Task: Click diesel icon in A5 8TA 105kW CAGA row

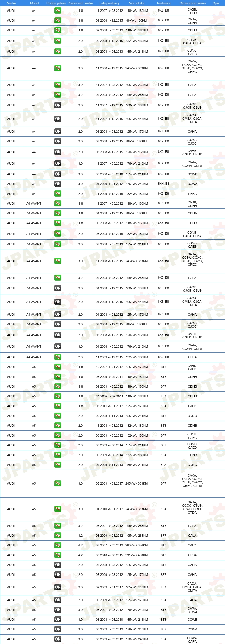Action: pos(58,587)
